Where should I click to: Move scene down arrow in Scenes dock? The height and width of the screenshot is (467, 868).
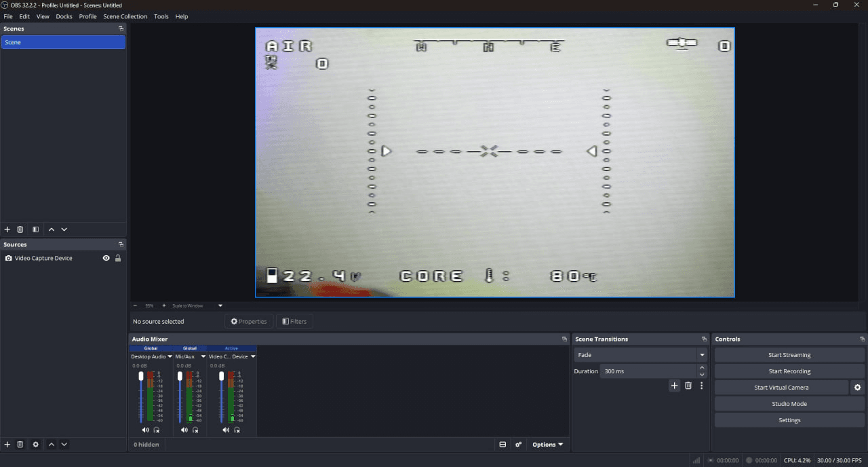(64, 229)
